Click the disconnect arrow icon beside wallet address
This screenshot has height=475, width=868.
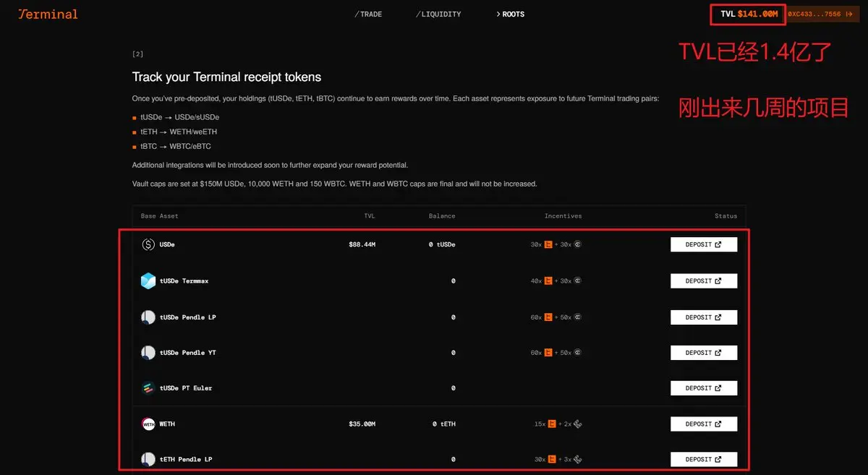click(849, 14)
